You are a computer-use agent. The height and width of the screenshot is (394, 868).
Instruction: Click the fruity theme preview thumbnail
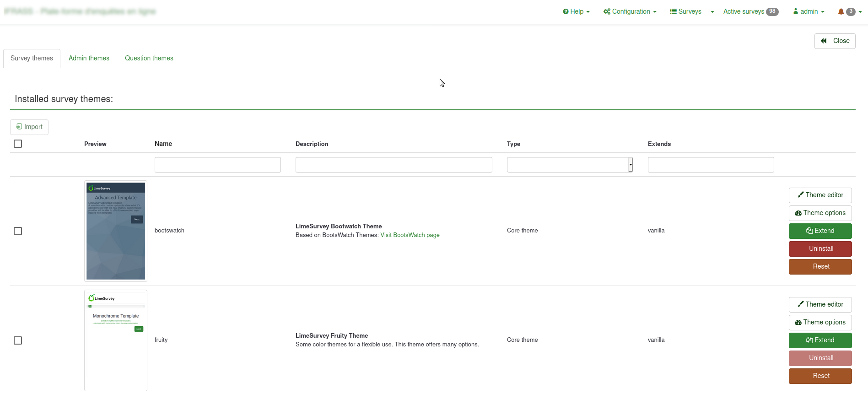116,340
